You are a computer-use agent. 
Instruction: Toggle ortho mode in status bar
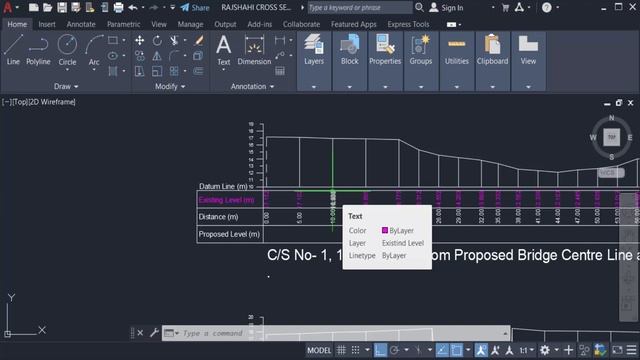tap(380, 350)
